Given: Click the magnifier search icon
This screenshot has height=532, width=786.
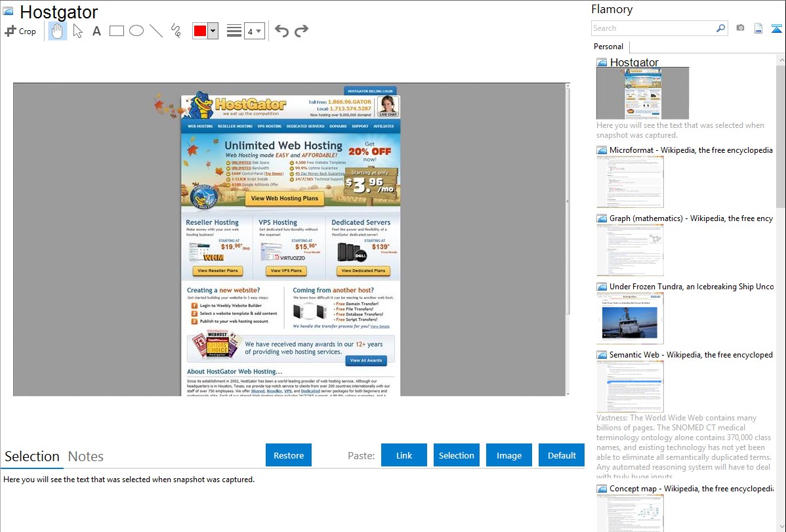Looking at the screenshot, I should point(720,28).
